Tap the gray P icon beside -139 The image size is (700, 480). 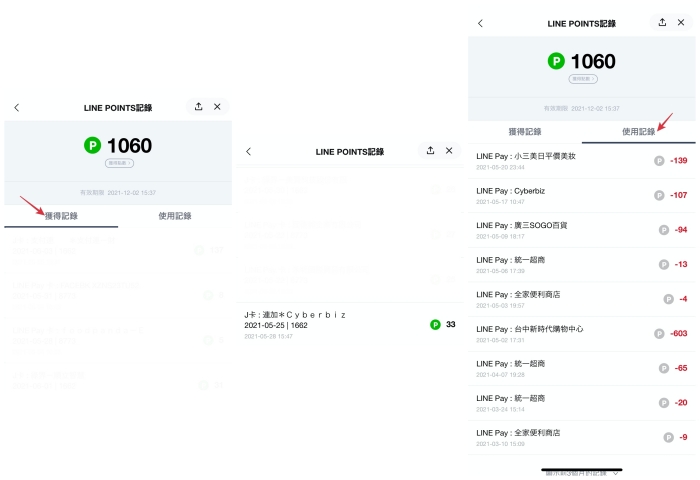click(x=659, y=161)
